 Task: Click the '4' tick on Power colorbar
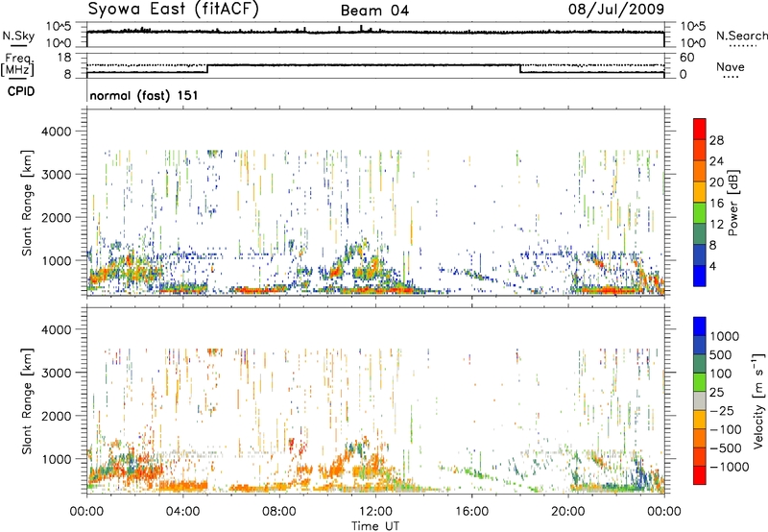pos(713,267)
